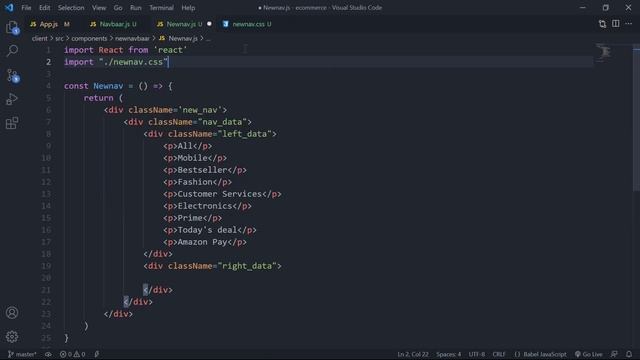This screenshot has width=640, height=360.
Task: Open errors and warnings problems indicator
Action: click(x=73, y=354)
